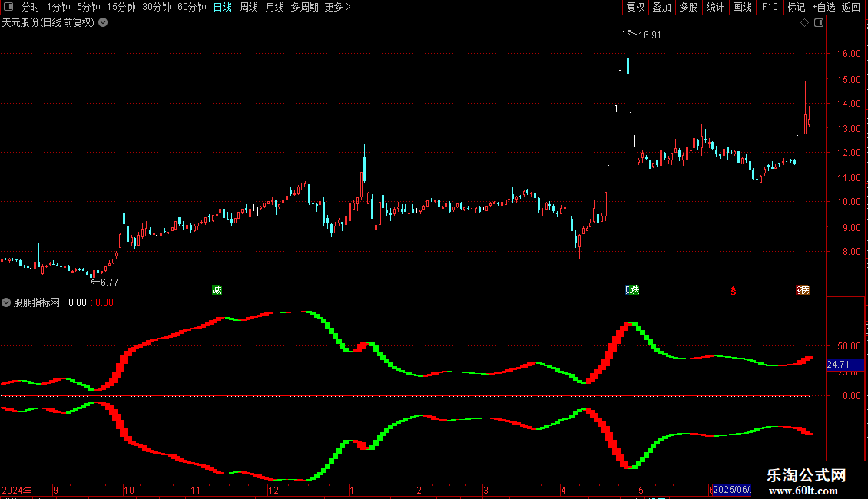The width and height of the screenshot is (868, 499).
Task: Click the 股朋指标网 indicator name
Action: 37,302
